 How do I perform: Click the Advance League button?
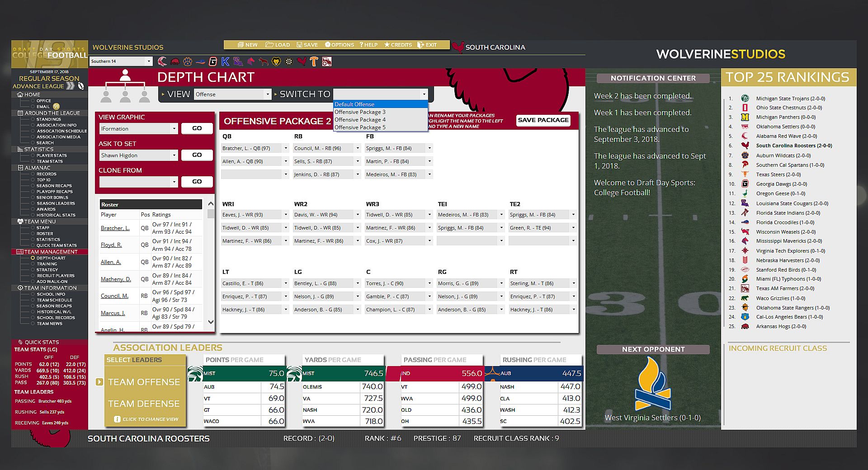(43, 86)
